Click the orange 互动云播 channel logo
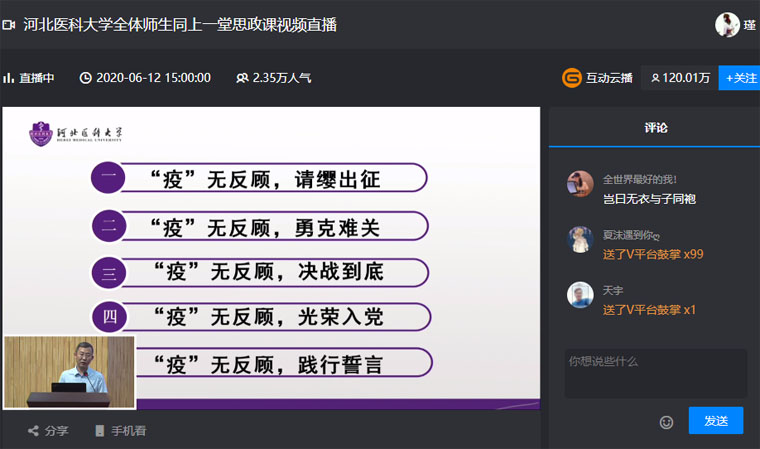 tap(572, 78)
